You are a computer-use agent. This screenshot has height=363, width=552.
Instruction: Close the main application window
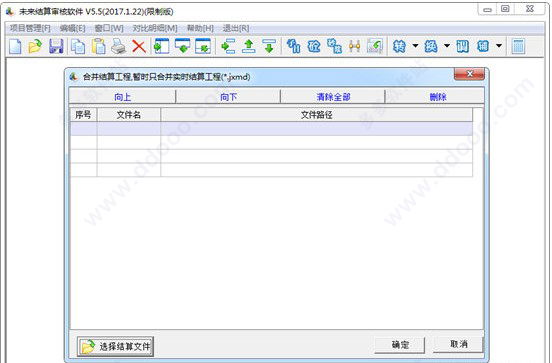click(x=530, y=9)
